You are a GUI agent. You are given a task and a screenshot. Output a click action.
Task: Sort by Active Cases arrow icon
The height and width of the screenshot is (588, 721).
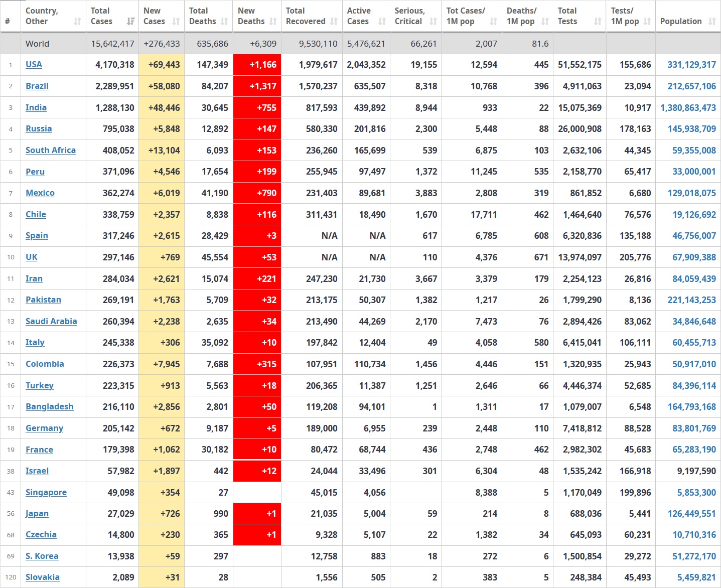click(x=382, y=22)
